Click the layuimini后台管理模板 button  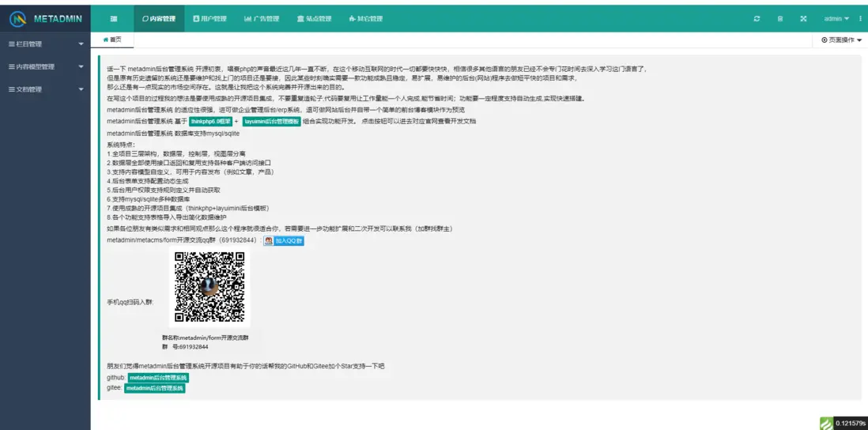click(271, 121)
